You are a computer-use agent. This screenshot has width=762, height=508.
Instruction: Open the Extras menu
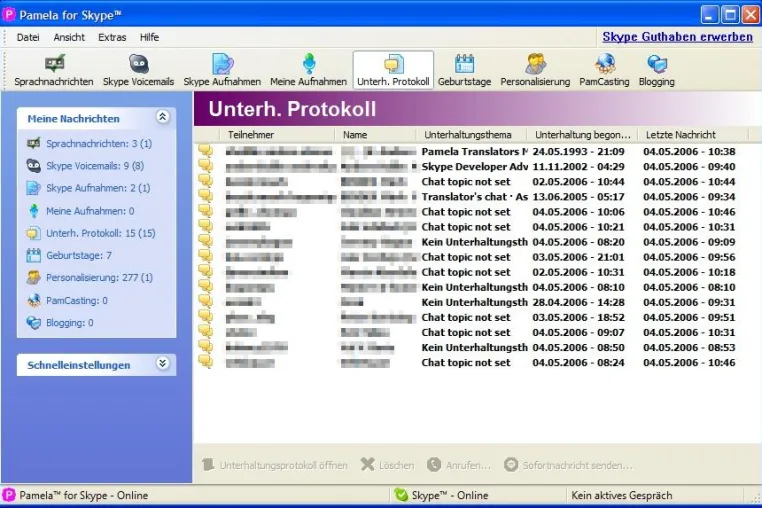click(x=112, y=37)
